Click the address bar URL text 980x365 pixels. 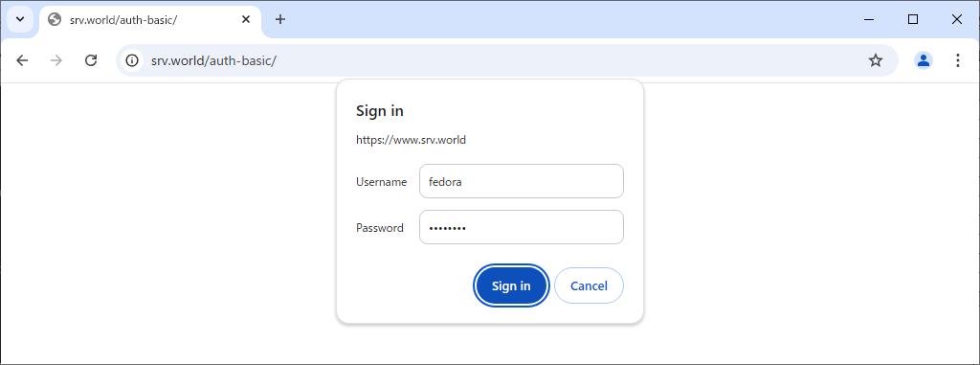(x=213, y=60)
